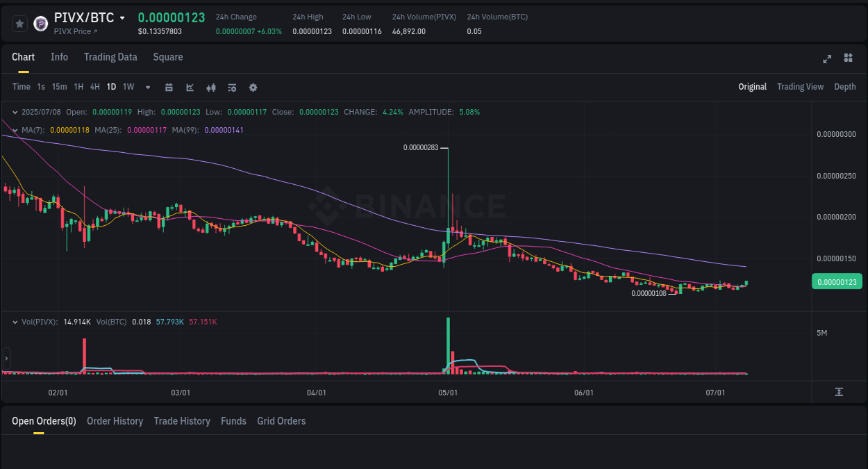
Task: Collapse the volume indicator chevron
Action: tap(14, 321)
